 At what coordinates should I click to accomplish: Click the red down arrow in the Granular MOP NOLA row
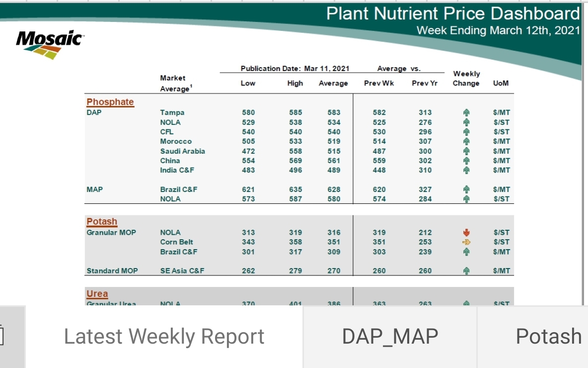[466, 232]
